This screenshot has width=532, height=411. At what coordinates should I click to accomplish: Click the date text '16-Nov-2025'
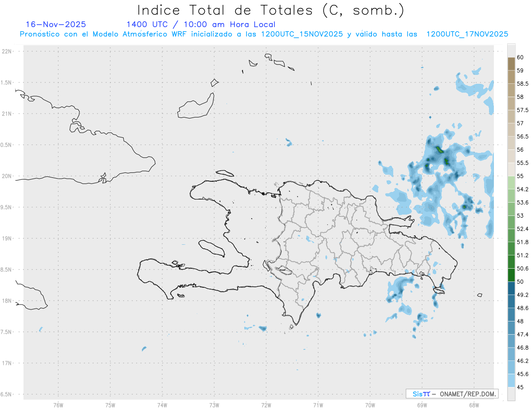pyautogui.click(x=56, y=24)
